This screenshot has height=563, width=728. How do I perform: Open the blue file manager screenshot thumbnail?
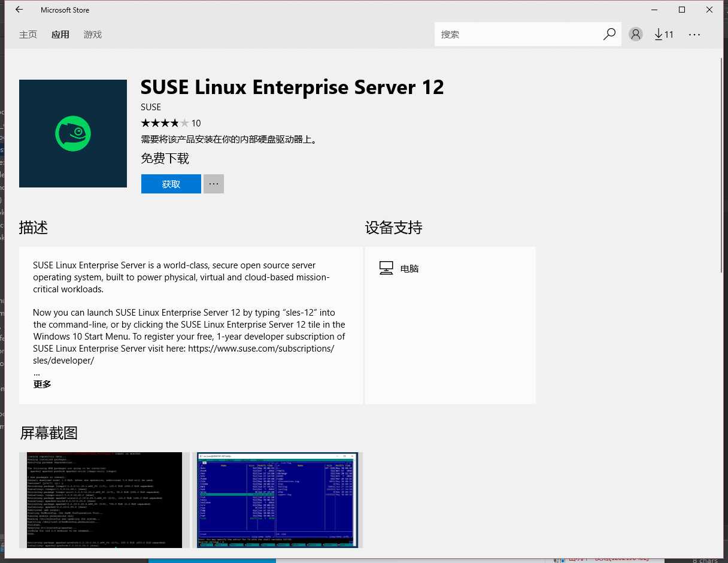[278, 500]
